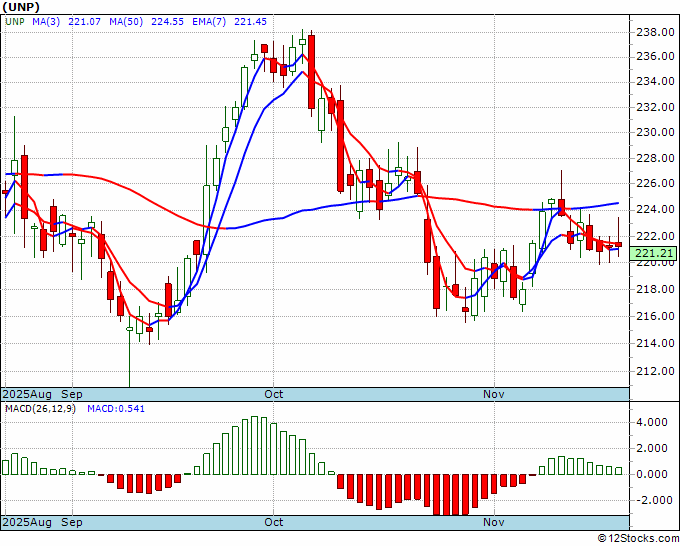Click the 238.00 price axis label
This screenshot has height=546, width=680.
click(x=655, y=32)
